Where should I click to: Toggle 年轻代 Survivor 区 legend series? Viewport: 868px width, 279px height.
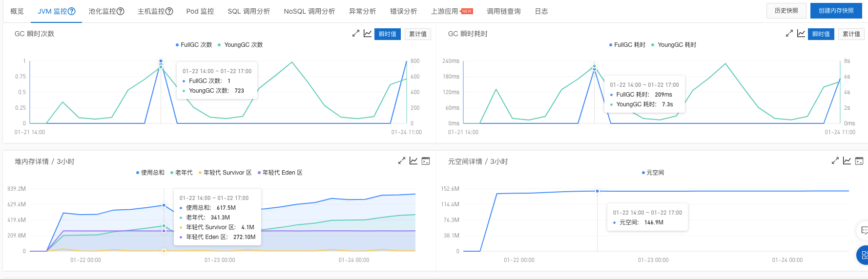coord(225,173)
